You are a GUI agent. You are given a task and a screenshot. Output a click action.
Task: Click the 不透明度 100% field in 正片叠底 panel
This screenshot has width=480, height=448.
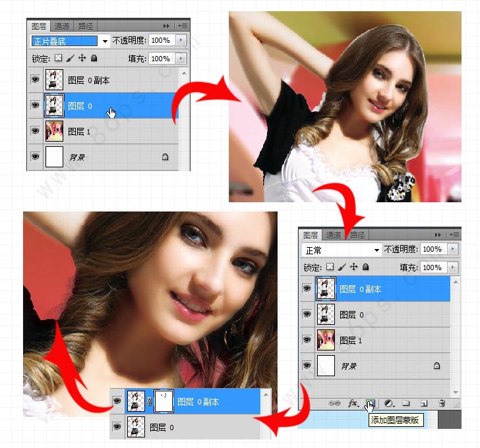[x=162, y=40]
